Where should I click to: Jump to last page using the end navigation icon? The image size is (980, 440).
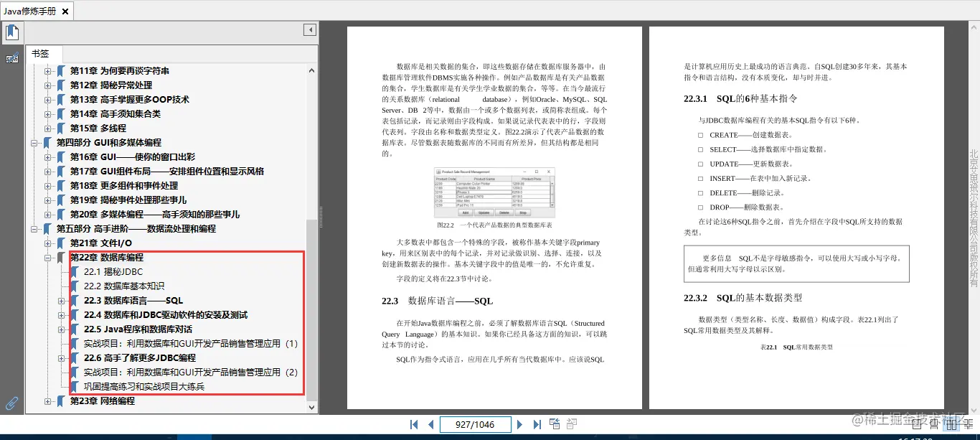[x=536, y=424]
